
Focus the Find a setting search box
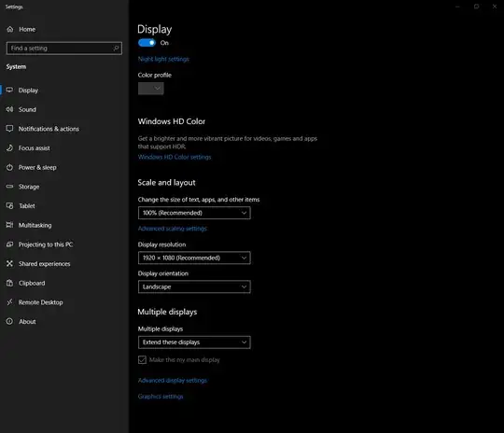(x=64, y=49)
